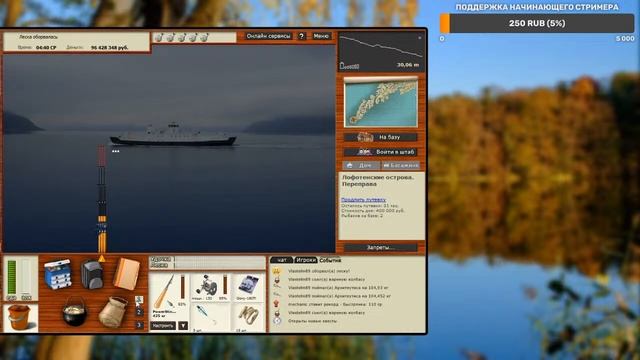Click the Дом button

(x=361, y=165)
